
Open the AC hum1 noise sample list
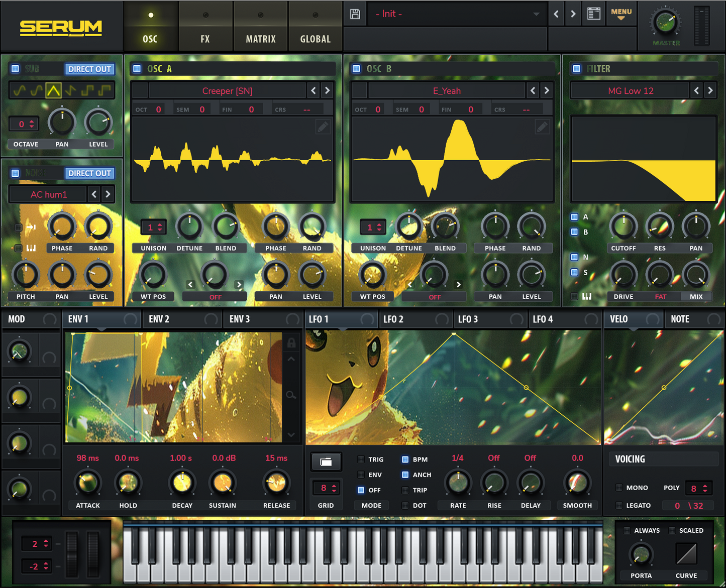pyautogui.click(x=48, y=194)
